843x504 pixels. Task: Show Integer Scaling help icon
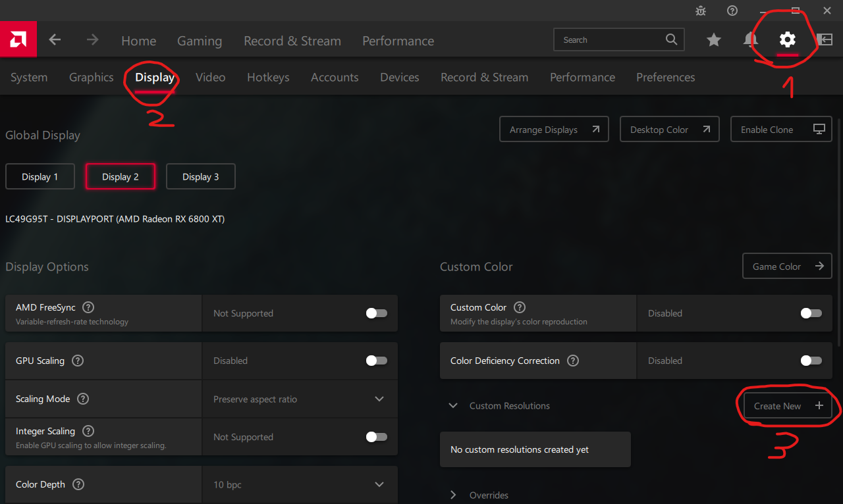[88, 431]
